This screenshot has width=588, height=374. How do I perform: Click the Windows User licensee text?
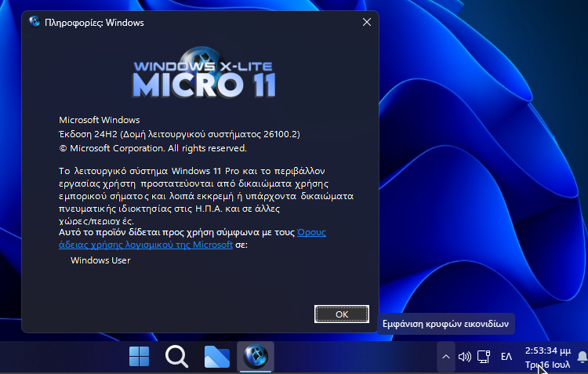(x=100, y=260)
